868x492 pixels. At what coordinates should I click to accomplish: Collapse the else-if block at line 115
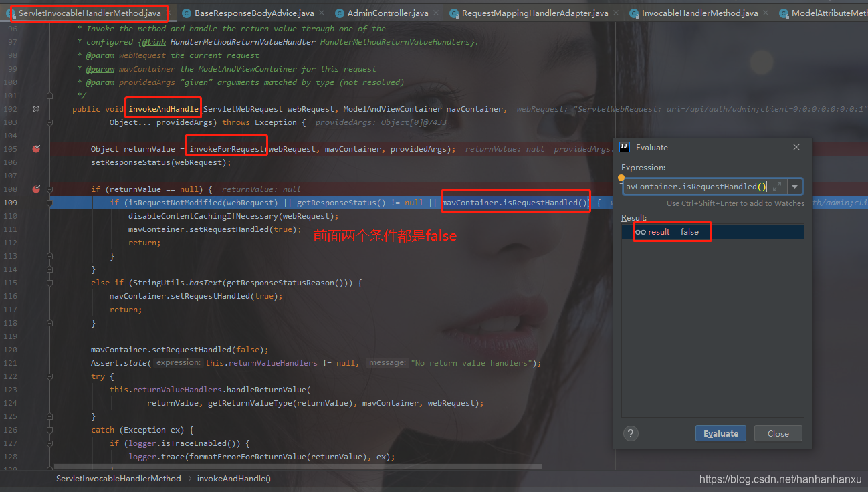(x=49, y=283)
